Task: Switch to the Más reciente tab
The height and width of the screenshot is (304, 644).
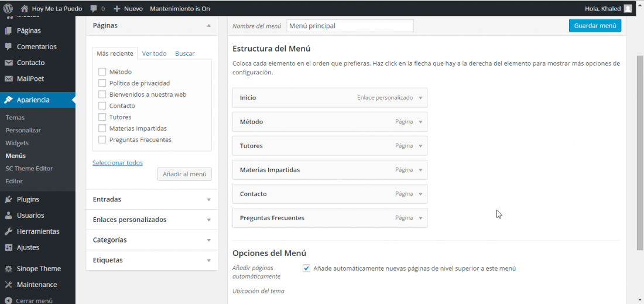Action: (115, 53)
